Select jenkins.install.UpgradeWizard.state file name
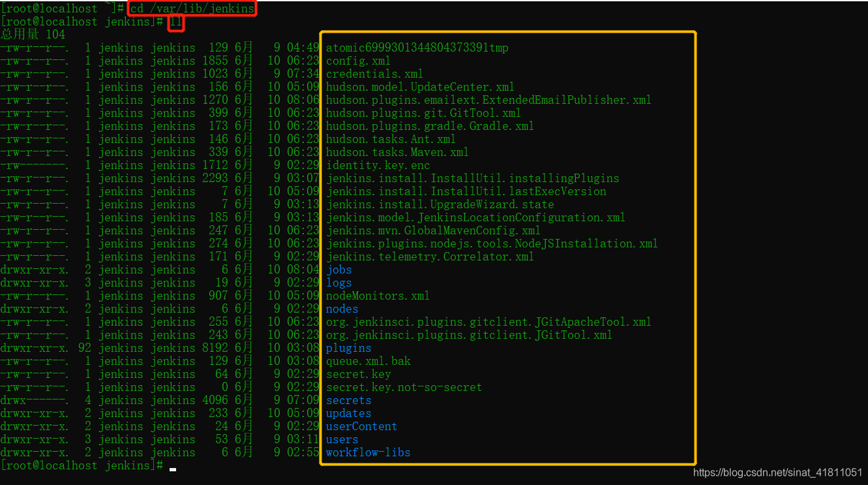The image size is (868, 485). (x=440, y=204)
